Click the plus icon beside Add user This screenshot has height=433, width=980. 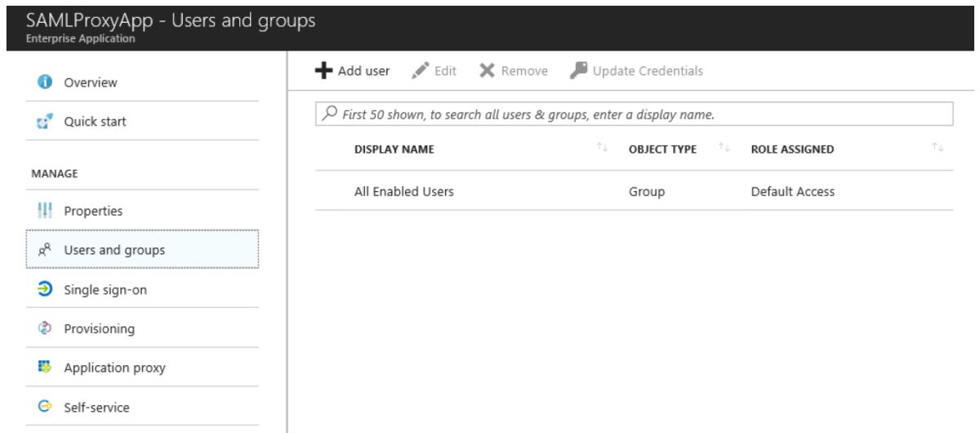(324, 71)
